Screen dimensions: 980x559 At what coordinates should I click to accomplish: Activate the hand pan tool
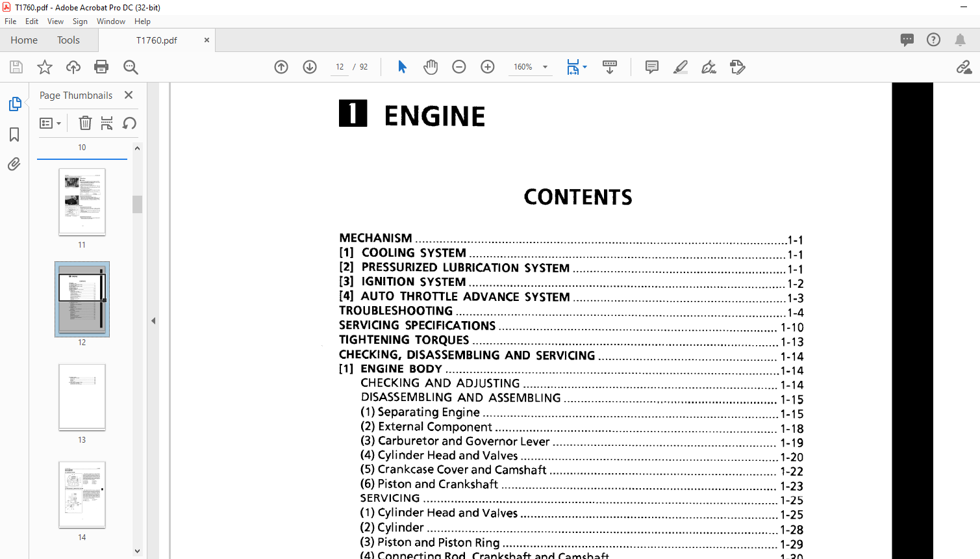click(431, 67)
